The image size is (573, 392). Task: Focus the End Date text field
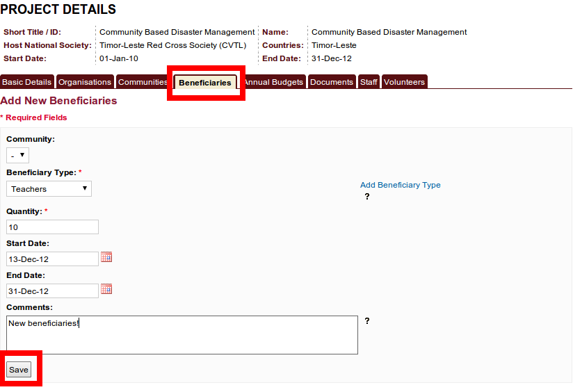(x=52, y=291)
